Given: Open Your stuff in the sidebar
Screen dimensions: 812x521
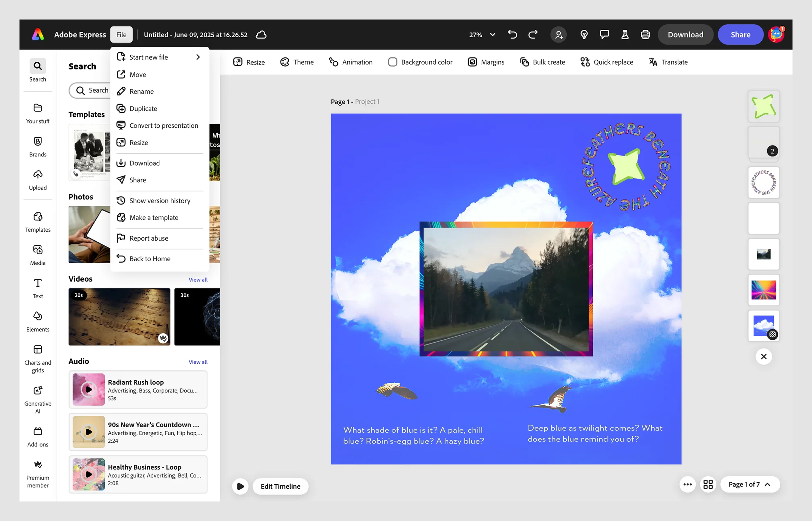Looking at the screenshot, I should point(38,113).
